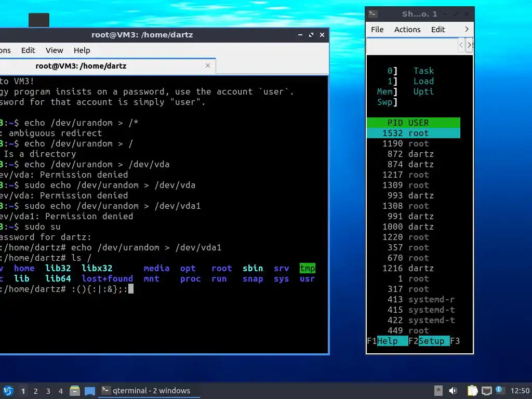Click the media directory in ls output
532x399 pixels.
(156, 268)
